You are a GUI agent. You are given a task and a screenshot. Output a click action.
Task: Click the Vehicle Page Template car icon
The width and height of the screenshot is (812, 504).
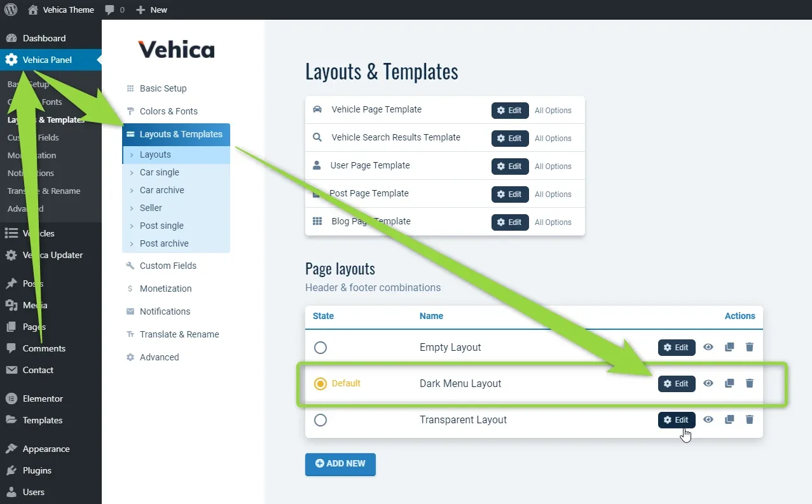[x=317, y=109]
